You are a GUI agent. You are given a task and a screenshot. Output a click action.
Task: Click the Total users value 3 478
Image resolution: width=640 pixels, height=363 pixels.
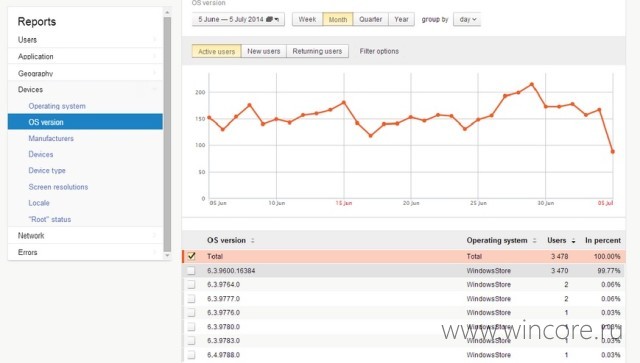click(x=559, y=256)
